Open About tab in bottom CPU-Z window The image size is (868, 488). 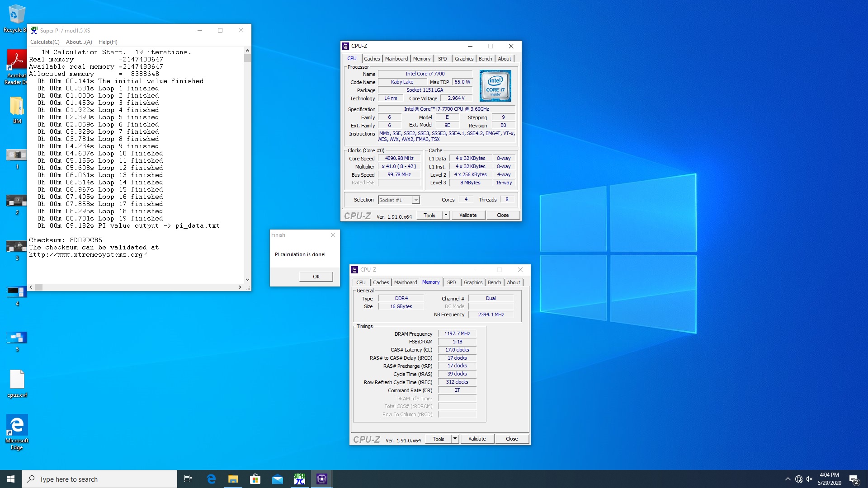tap(514, 282)
